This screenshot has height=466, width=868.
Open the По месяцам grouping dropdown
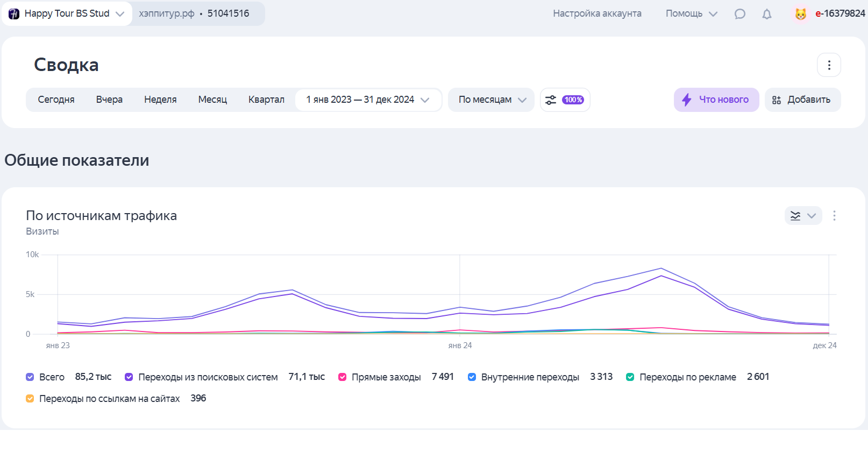coord(491,100)
